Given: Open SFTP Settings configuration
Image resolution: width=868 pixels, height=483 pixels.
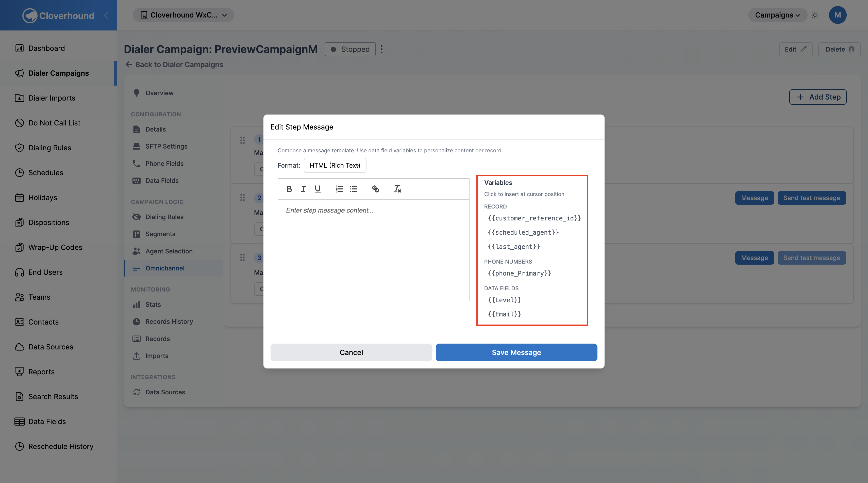Looking at the screenshot, I should (x=174, y=146).
